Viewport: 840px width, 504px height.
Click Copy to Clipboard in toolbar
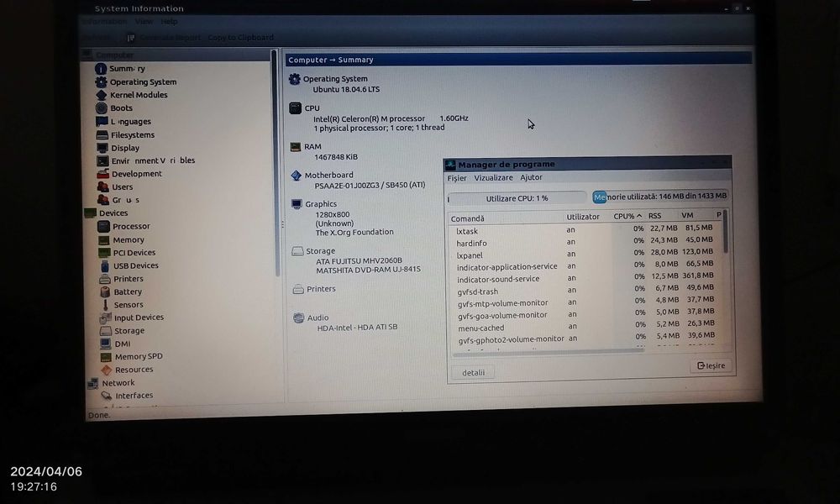tap(240, 38)
